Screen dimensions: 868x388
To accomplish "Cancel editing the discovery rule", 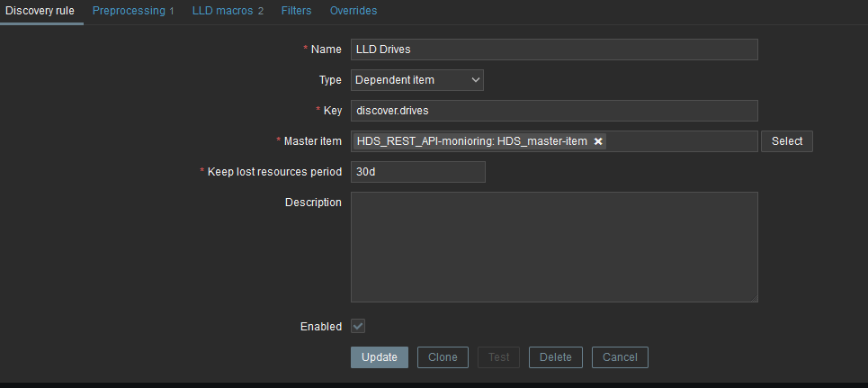I will tap(620, 357).
